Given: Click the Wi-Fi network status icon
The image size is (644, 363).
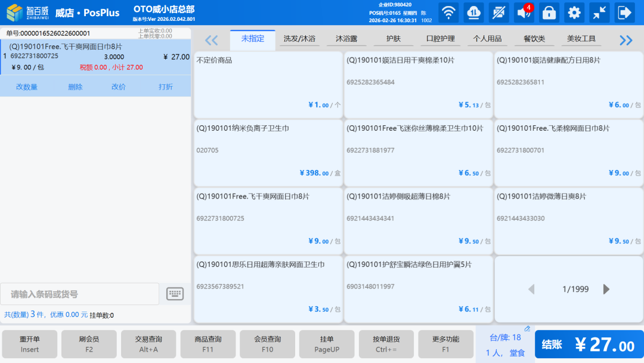Looking at the screenshot, I should (x=448, y=13).
